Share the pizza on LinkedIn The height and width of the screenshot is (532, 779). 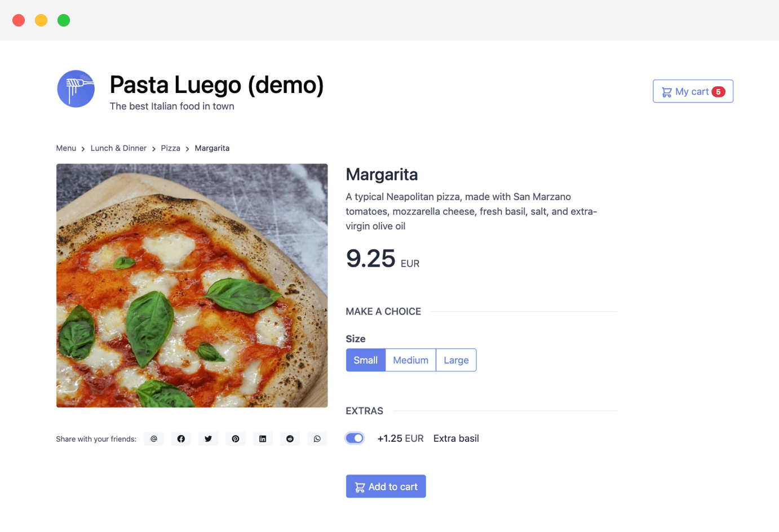263,439
